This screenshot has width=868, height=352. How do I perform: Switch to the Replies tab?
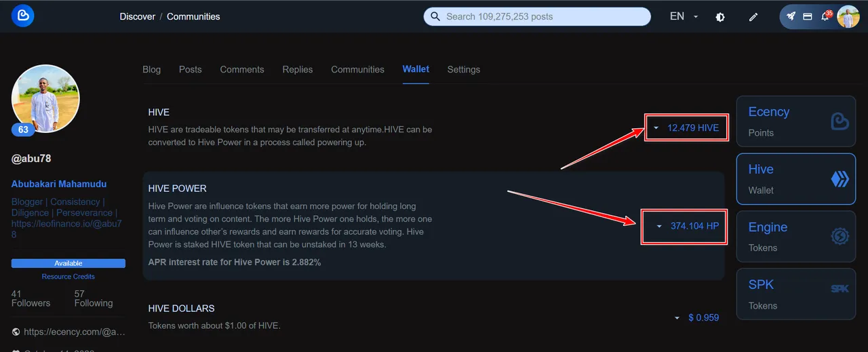pos(298,69)
